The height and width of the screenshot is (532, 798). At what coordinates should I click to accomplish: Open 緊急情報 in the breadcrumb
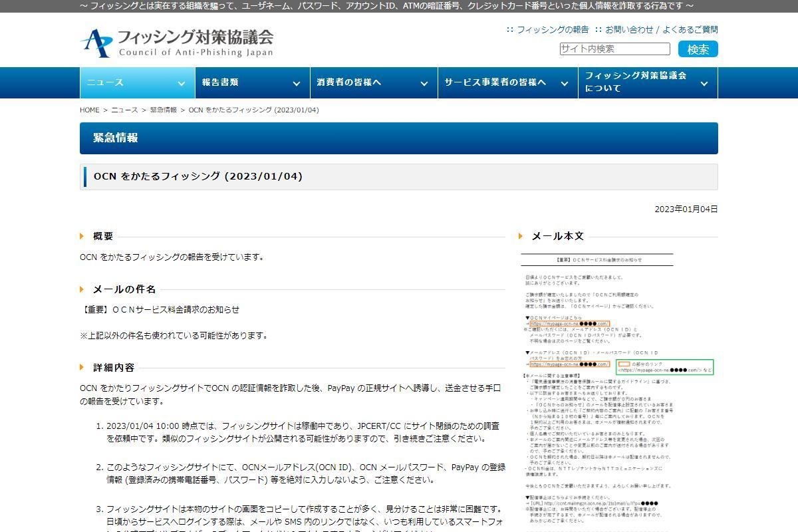[164, 110]
